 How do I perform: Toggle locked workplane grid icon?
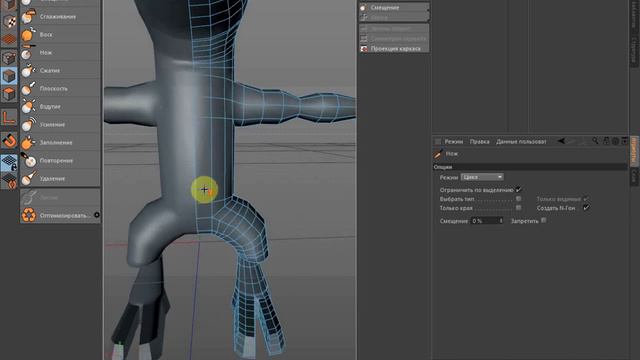tap(9, 163)
